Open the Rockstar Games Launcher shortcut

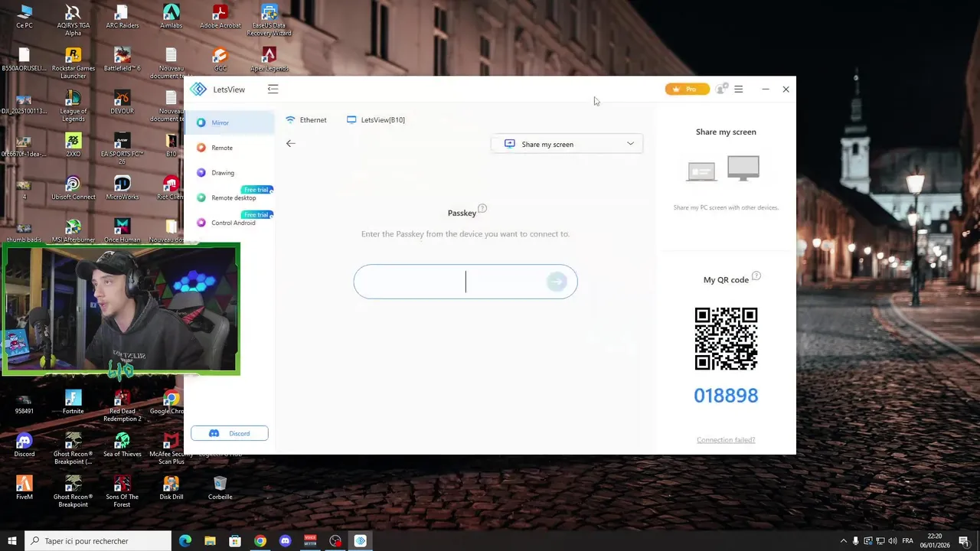pyautogui.click(x=73, y=64)
